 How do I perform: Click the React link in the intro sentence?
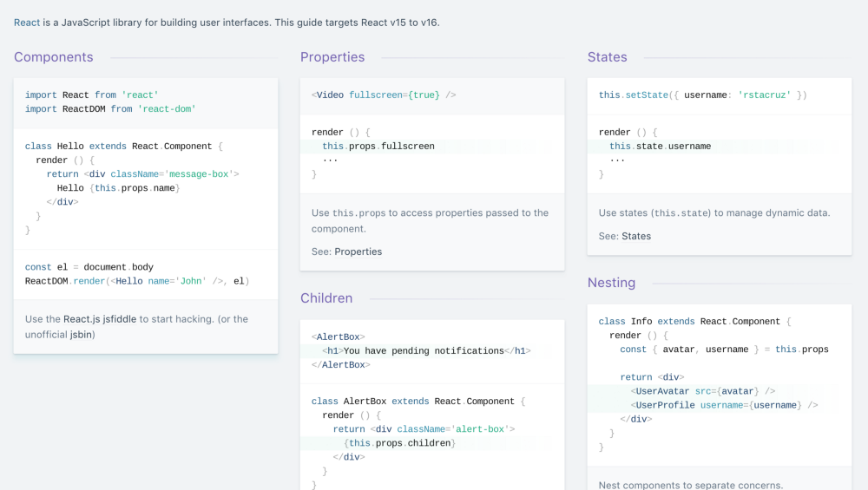[27, 22]
